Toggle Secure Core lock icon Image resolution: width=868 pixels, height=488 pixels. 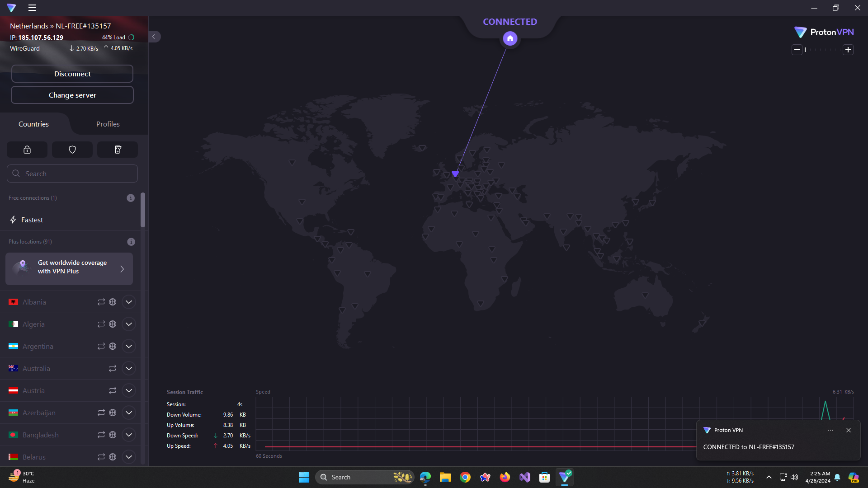click(27, 150)
